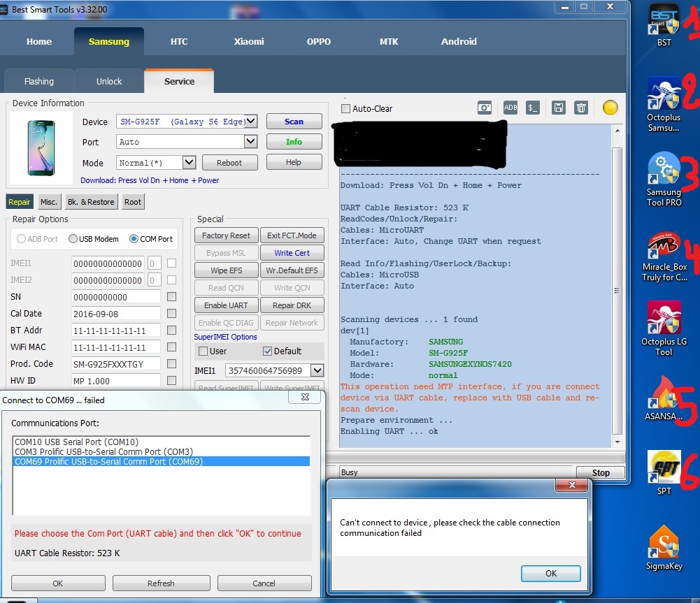Open the command shell icon in log toolbar

532,108
